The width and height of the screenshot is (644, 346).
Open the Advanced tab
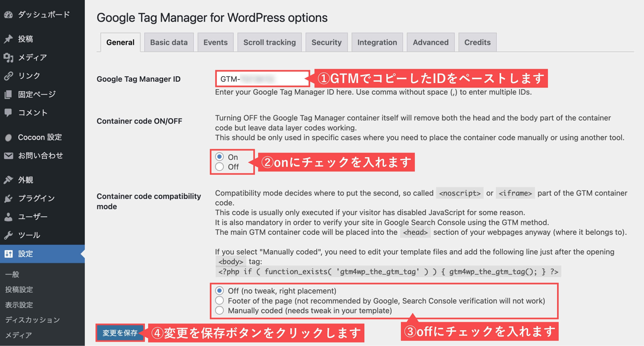coord(431,42)
